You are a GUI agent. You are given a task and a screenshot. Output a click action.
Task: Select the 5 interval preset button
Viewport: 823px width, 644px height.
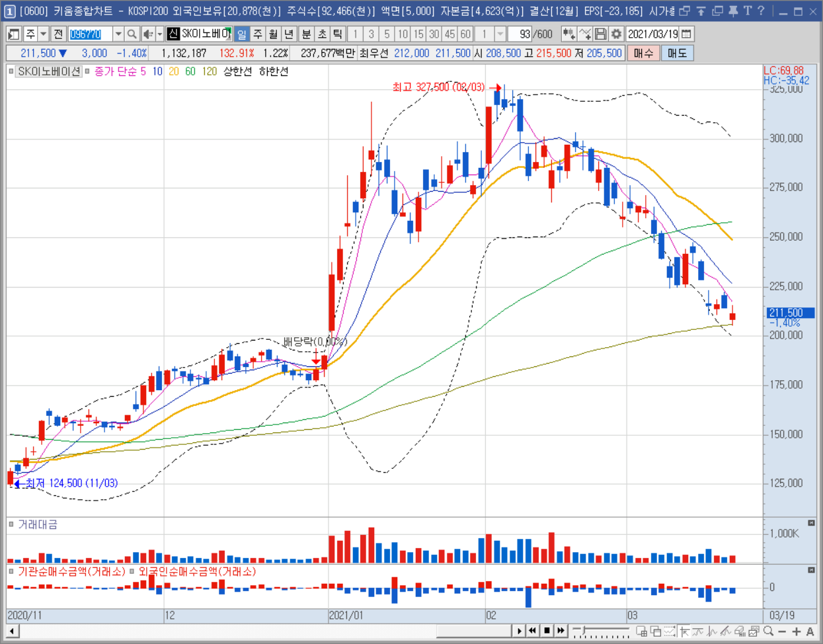click(x=387, y=34)
